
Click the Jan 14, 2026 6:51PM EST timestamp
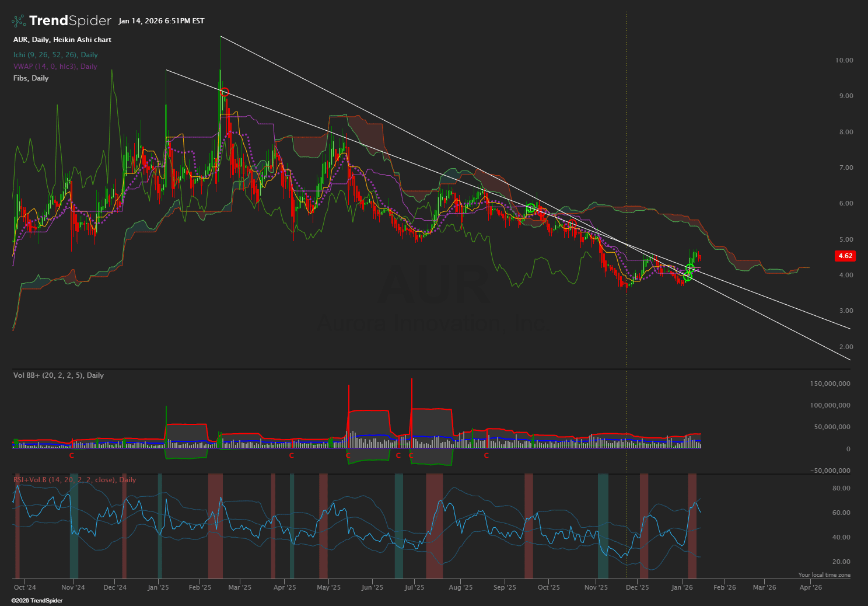161,21
